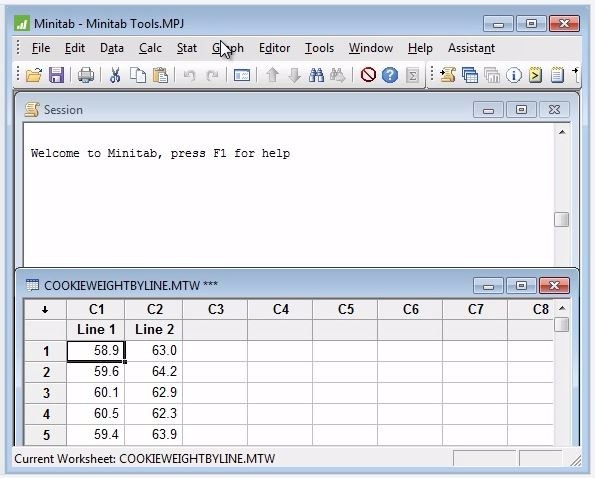Click the Find binoculars icon
The width and height of the screenshot is (595, 478).
click(316, 75)
